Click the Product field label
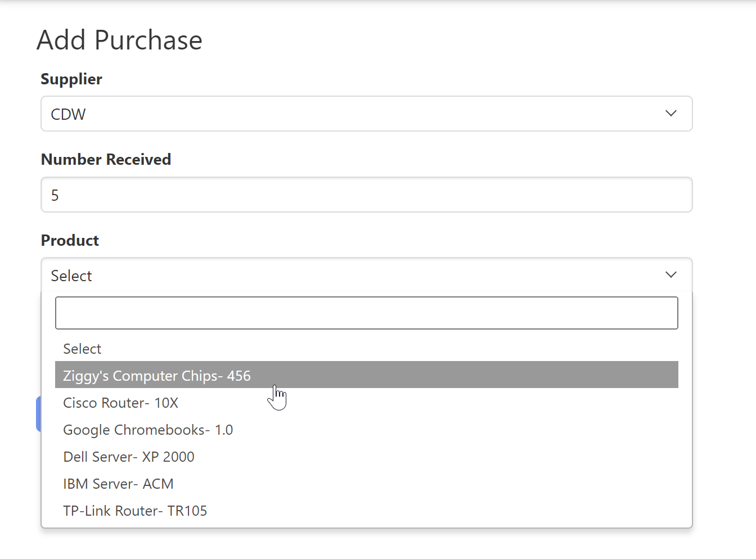This screenshot has width=756, height=559. pyautogui.click(x=70, y=241)
